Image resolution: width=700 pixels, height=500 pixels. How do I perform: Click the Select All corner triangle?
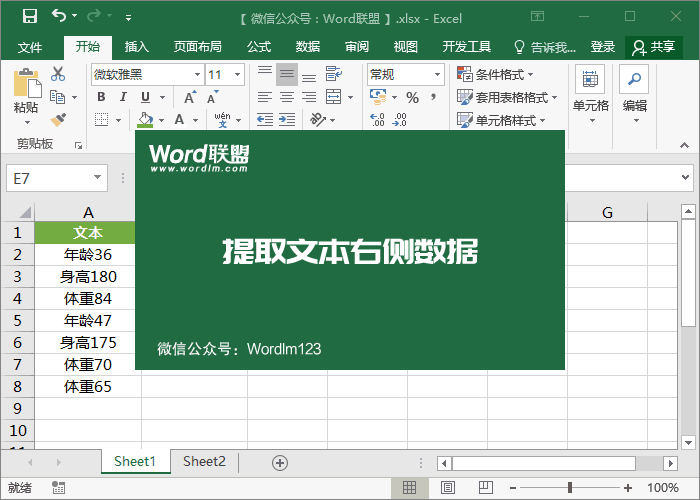[x=25, y=212]
